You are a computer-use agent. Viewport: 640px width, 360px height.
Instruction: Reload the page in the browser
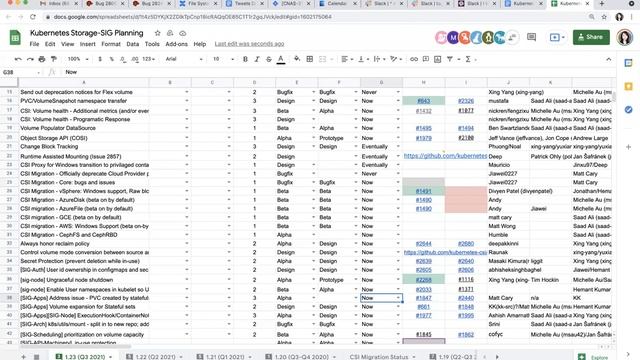pos(33,17)
